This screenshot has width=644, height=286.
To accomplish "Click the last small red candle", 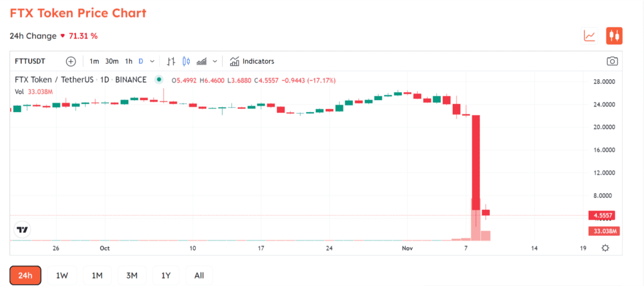I will tap(486, 212).
